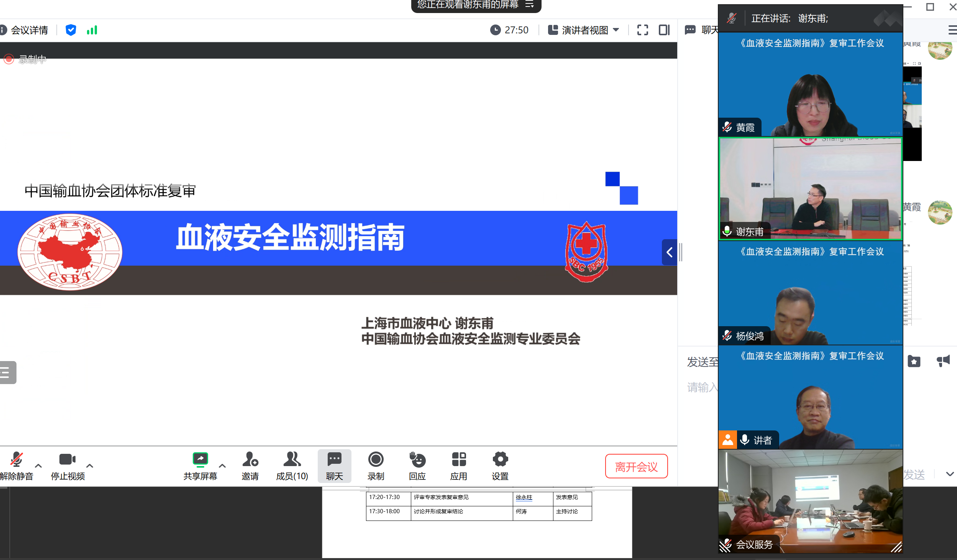Invite new participants

click(250, 466)
